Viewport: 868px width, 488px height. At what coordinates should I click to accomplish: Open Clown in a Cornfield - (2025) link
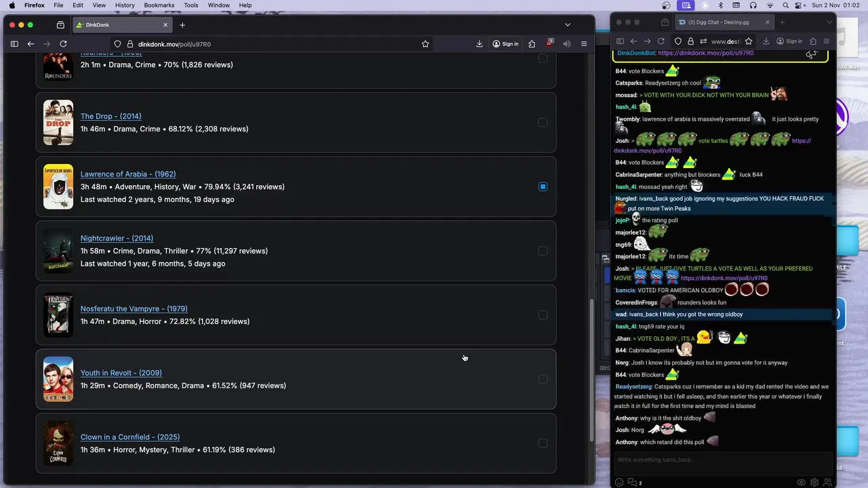tap(130, 437)
